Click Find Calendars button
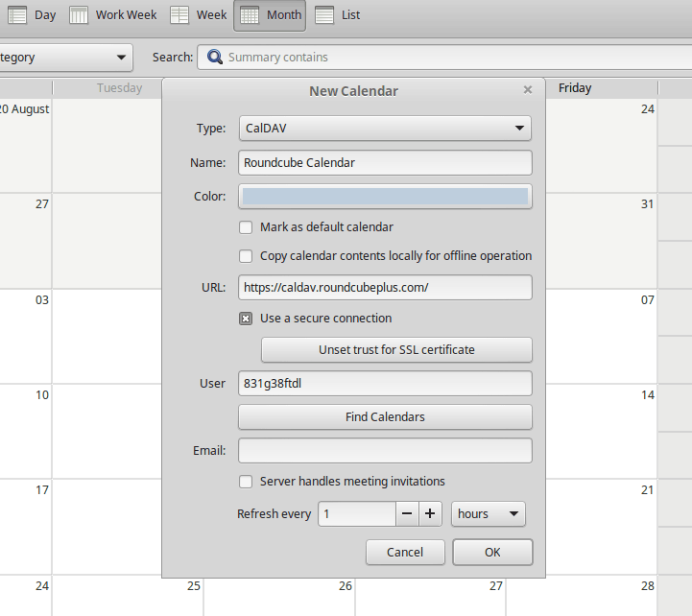The image size is (692, 616). [385, 417]
